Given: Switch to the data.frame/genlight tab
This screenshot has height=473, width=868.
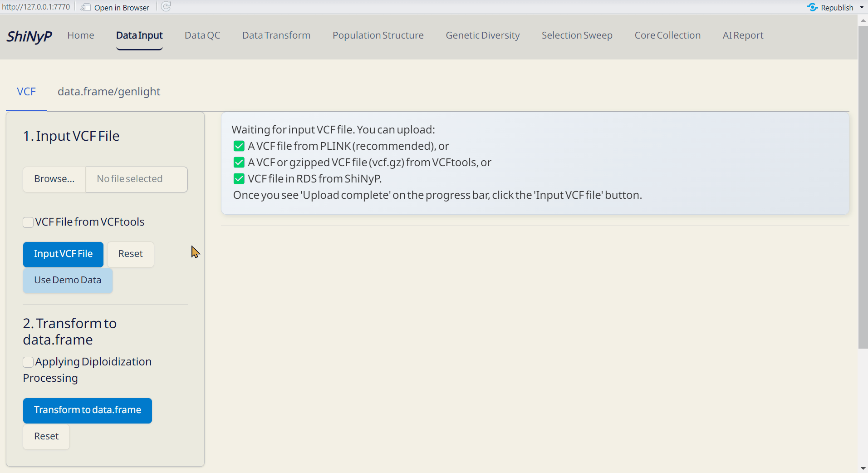Looking at the screenshot, I should coord(109,92).
